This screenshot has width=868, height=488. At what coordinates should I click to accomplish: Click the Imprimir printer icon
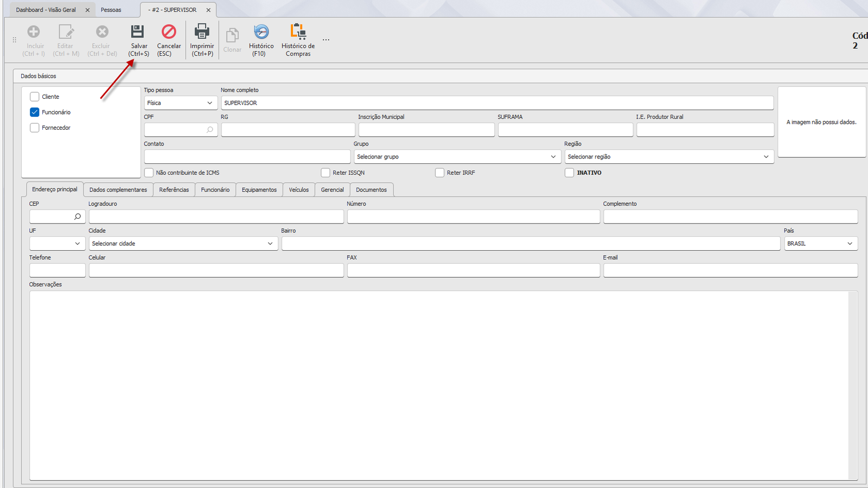(202, 31)
